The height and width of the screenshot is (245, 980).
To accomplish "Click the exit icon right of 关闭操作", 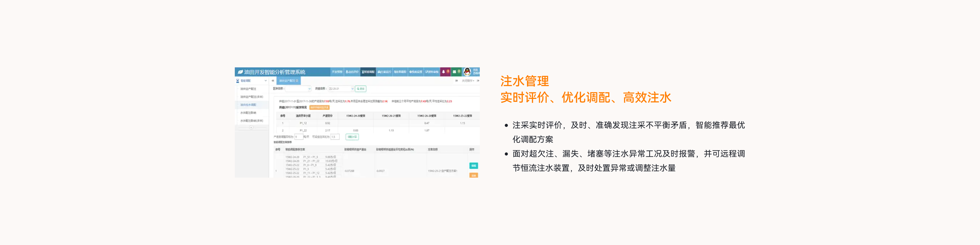I will (478, 81).
